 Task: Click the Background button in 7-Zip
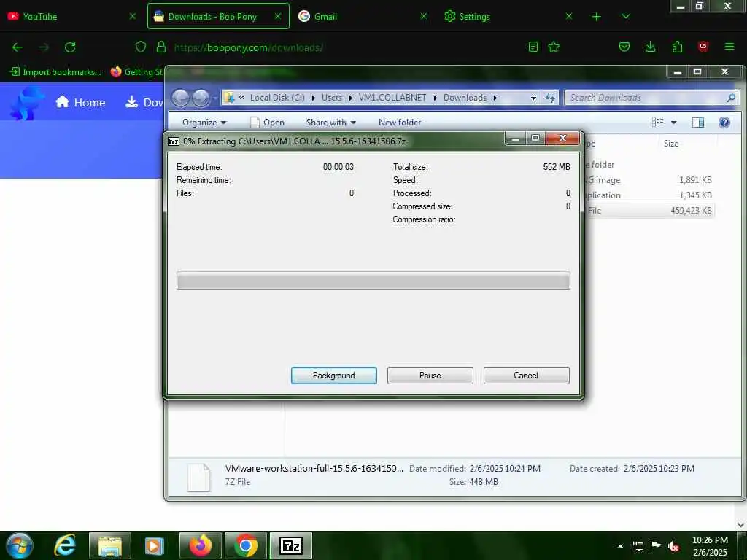click(x=334, y=376)
